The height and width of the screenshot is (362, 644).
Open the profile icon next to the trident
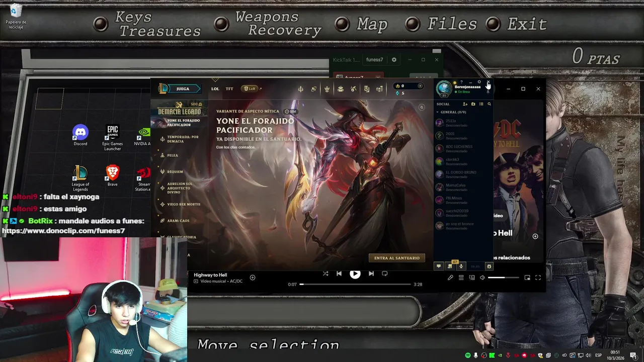313,89
